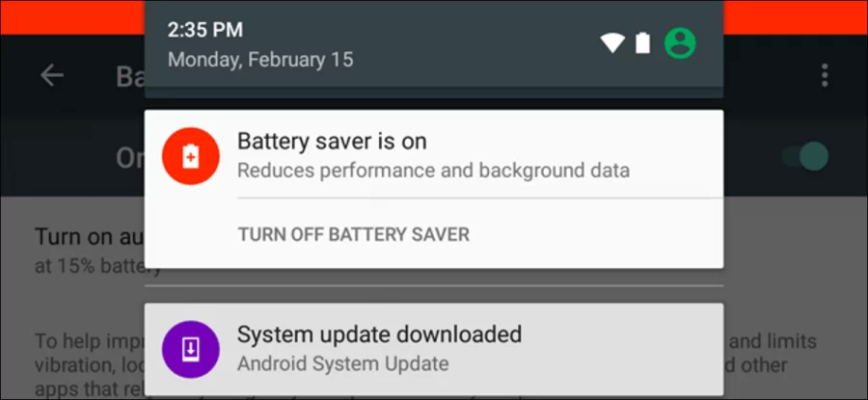Tap the back arrow in Battery settings
This screenshot has width=868, height=400.
click(52, 75)
